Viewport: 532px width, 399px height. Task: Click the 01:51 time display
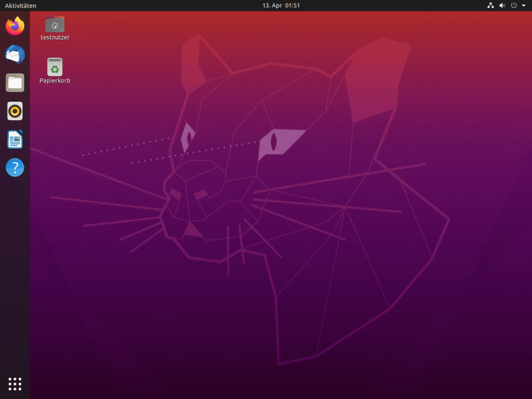click(292, 5)
